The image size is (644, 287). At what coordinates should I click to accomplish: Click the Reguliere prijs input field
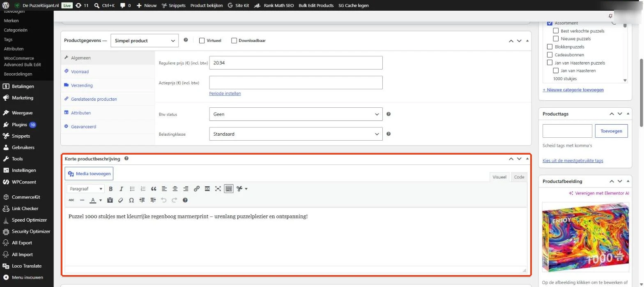(x=296, y=63)
